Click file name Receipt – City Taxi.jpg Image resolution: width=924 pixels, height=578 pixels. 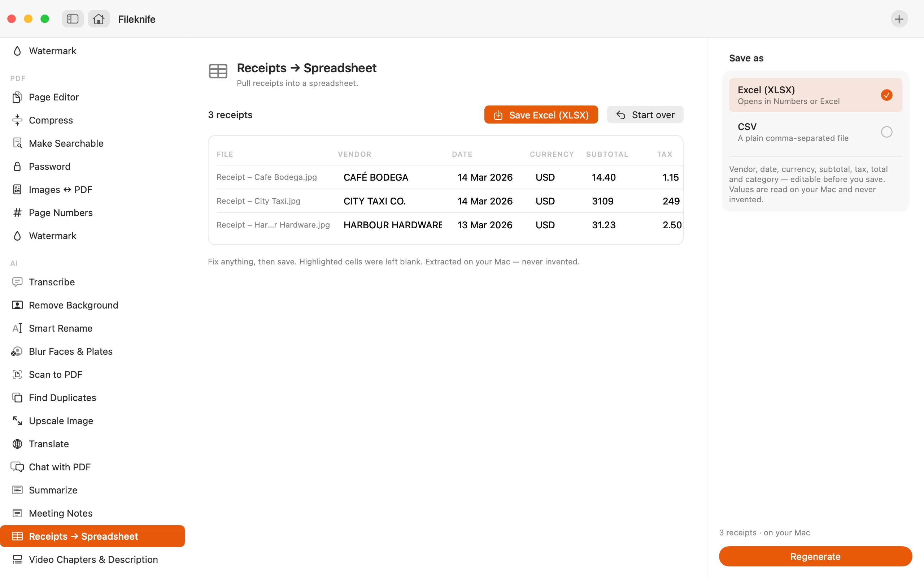pyautogui.click(x=258, y=201)
